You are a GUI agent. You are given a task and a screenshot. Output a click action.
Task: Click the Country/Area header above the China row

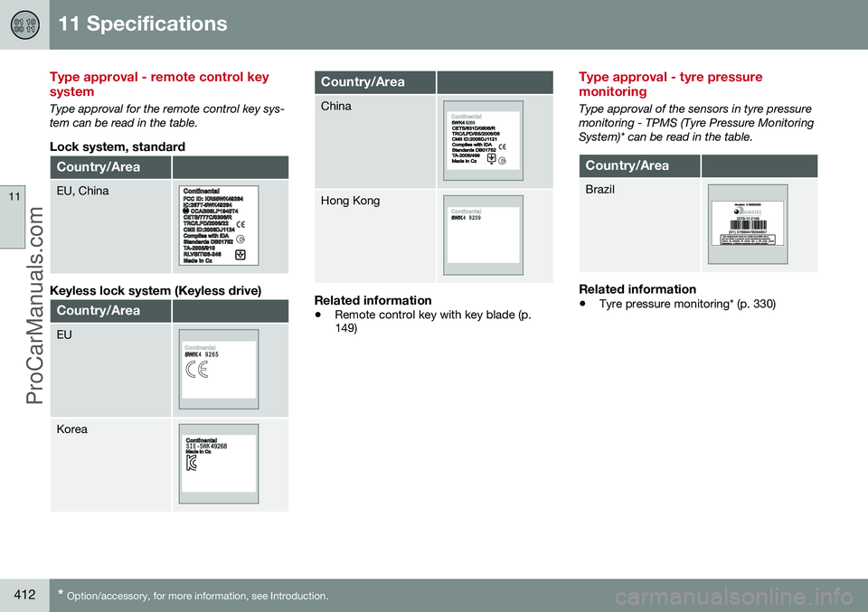coord(375,82)
